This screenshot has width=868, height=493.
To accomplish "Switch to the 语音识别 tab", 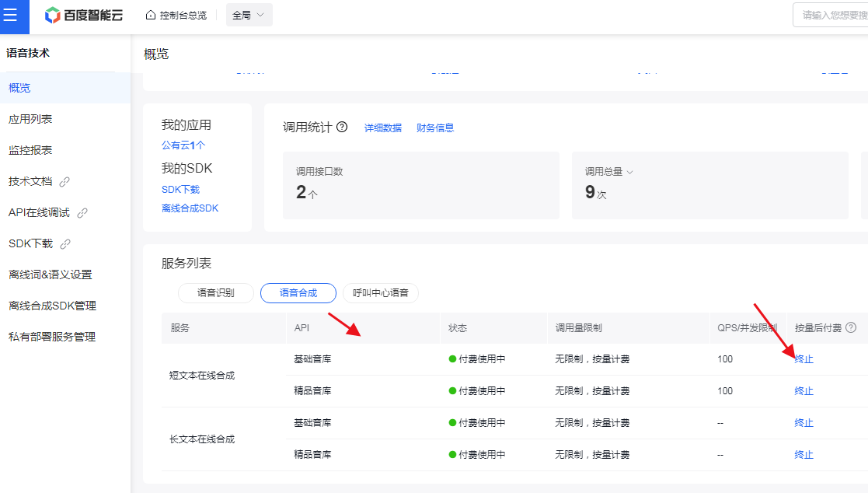I will pos(216,293).
